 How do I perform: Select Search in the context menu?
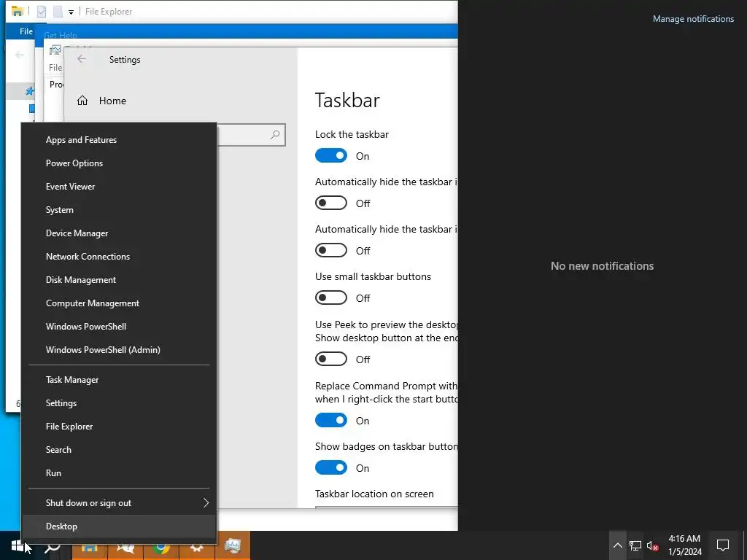coord(119,450)
